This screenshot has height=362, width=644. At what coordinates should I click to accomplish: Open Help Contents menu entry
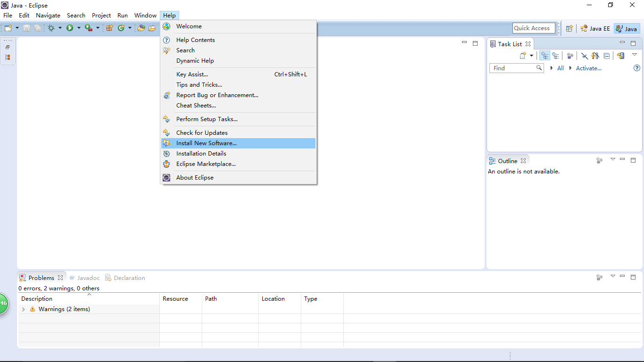pyautogui.click(x=239, y=40)
